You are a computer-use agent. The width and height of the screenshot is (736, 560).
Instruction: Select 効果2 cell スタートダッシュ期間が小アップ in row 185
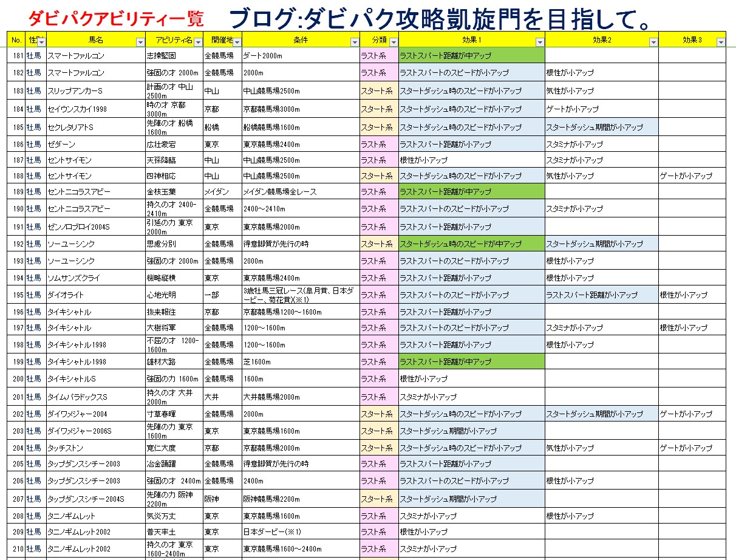601,128
